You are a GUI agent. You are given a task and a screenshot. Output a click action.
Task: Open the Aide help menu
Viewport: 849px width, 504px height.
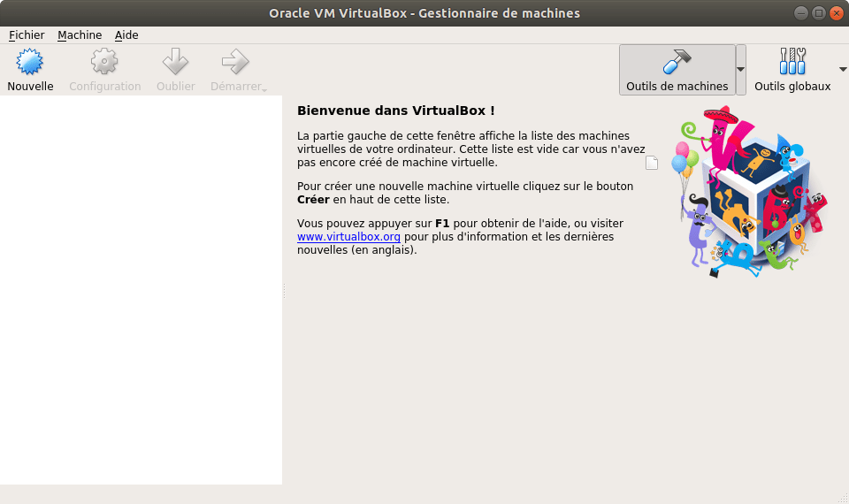[x=126, y=35]
